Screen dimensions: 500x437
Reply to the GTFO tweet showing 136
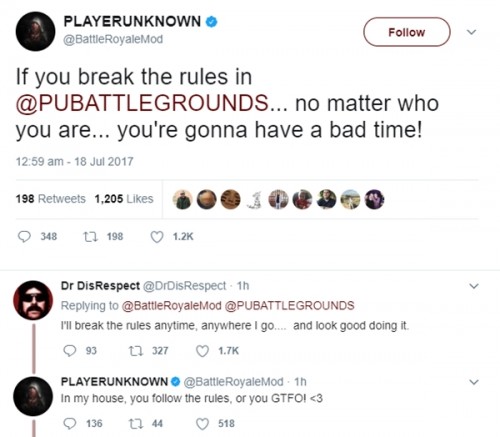[69, 423]
